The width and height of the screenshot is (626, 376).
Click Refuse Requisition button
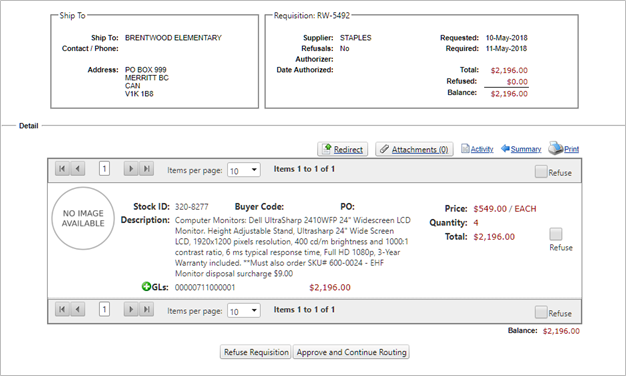(x=256, y=352)
